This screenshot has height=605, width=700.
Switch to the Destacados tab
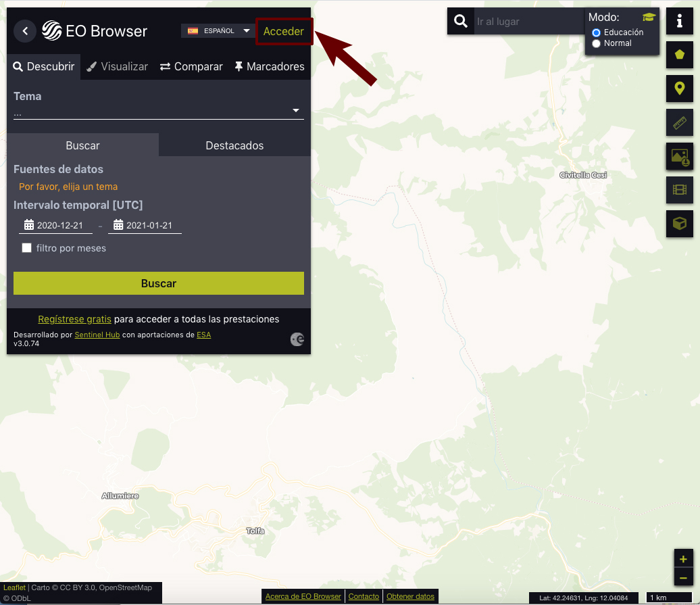[234, 145]
